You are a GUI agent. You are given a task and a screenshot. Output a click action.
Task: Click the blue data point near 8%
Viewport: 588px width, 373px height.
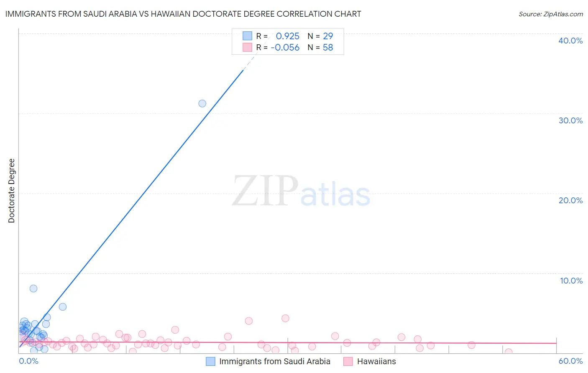click(x=33, y=289)
